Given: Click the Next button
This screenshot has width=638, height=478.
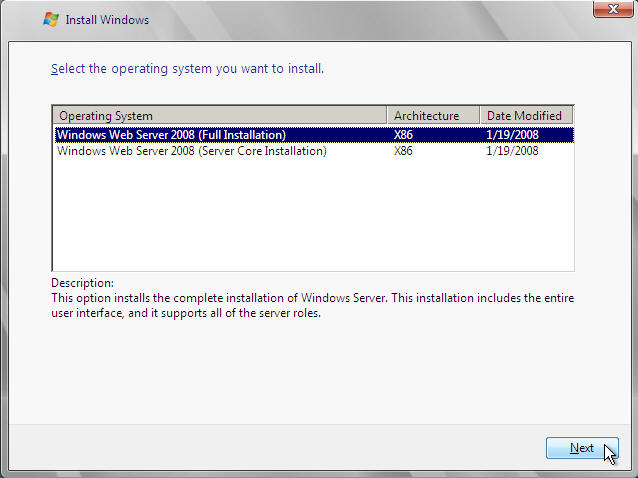Looking at the screenshot, I should coord(582,448).
